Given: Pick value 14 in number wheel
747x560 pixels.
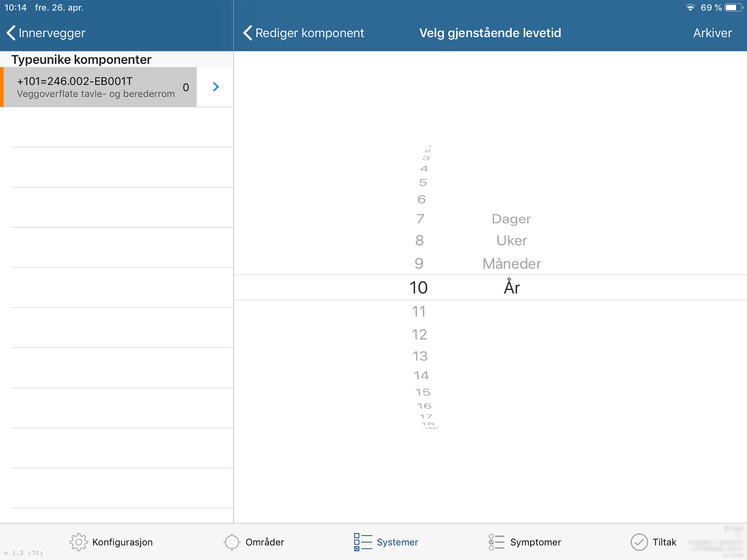Looking at the screenshot, I should [x=421, y=375].
